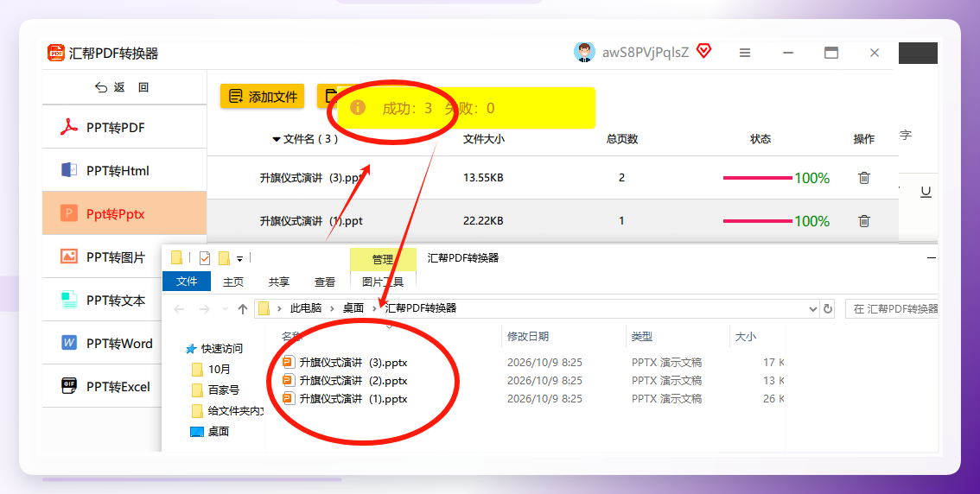Open recent locations dropdown in Explorer
The image size is (980, 494).
click(225, 309)
